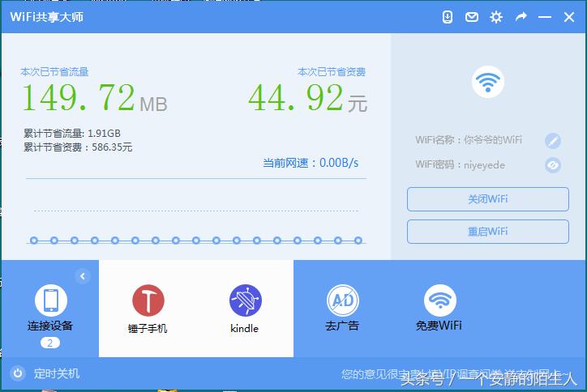The image size is (587, 392).
Task: Click the 本次已节省资费 label
Action: click(x=332, y=72)
